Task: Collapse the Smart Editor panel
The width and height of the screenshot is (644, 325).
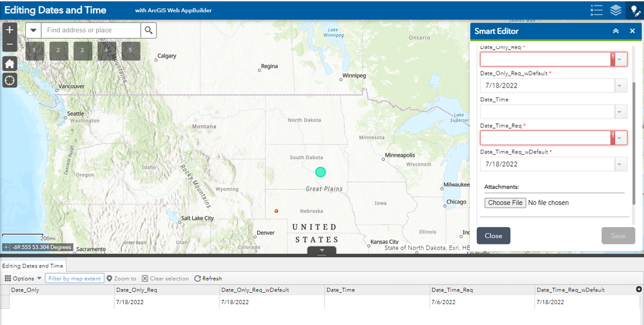Action: 616,31
